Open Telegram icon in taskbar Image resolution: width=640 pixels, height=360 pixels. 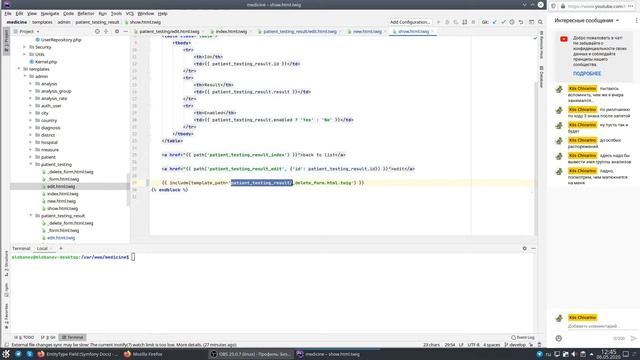click(x=18, y=354)
